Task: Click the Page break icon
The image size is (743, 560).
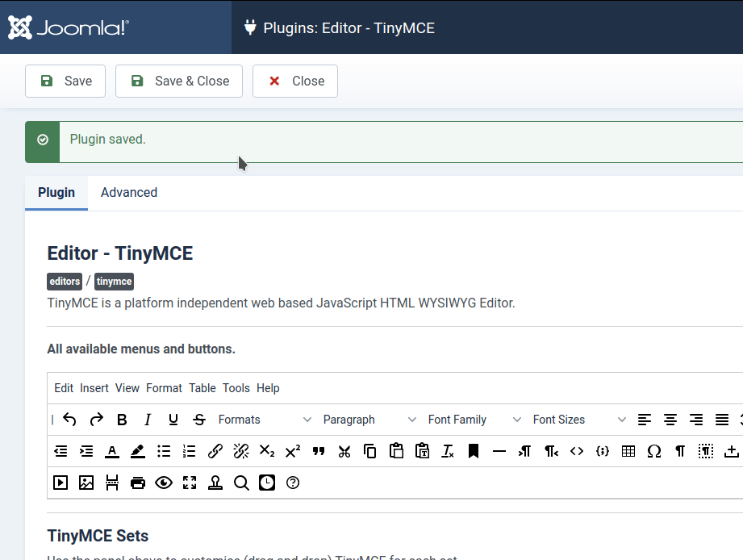Action: pyautogui.click(x=112, y=483)
